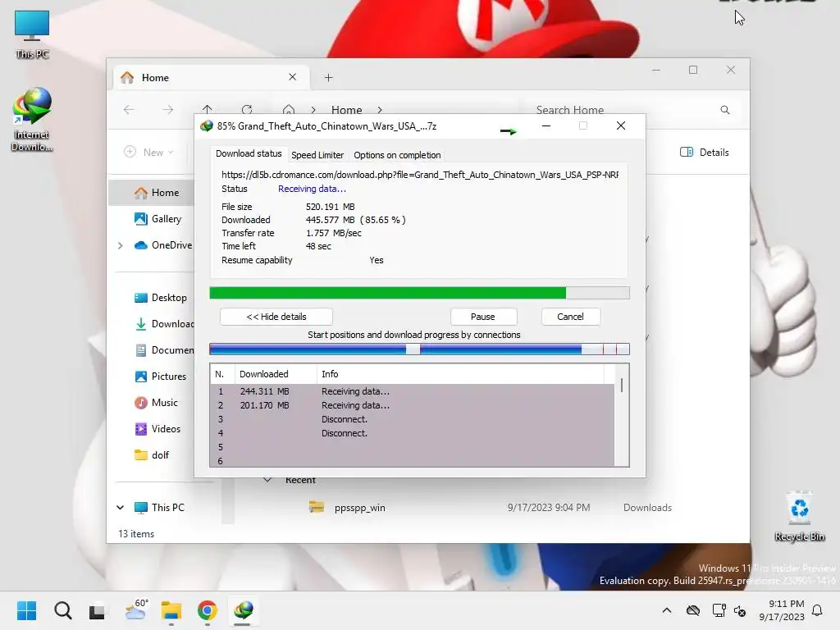Screen dimensions: 840x630
Task: Pause the download
Action: pyautogui.click(x=483, y=317)
